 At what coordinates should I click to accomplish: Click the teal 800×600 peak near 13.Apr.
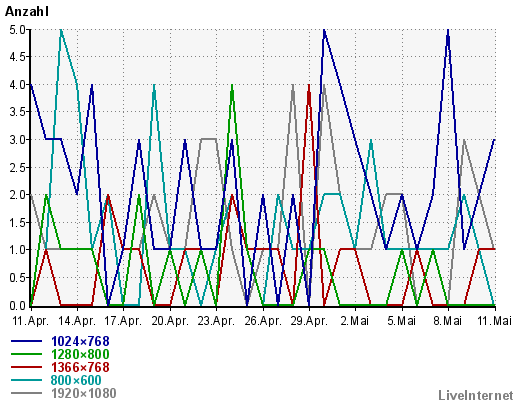pyautogui.click(x=61, y=31)
